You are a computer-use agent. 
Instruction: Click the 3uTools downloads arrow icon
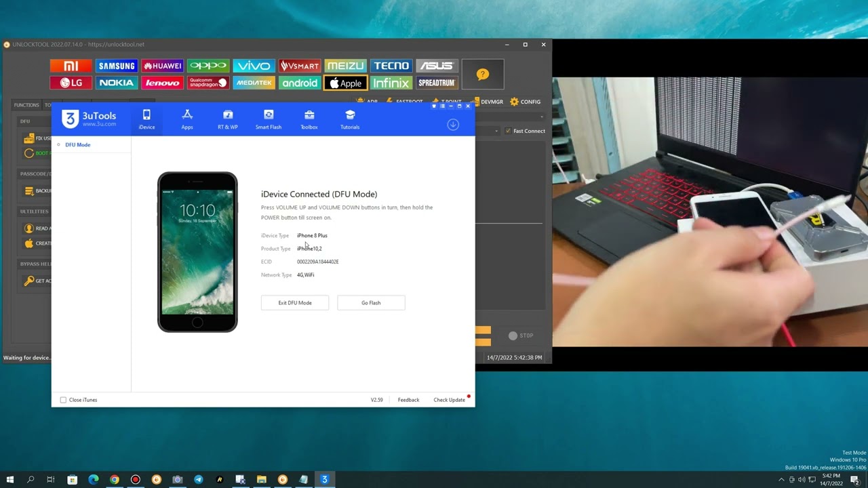tap(453, 125)
